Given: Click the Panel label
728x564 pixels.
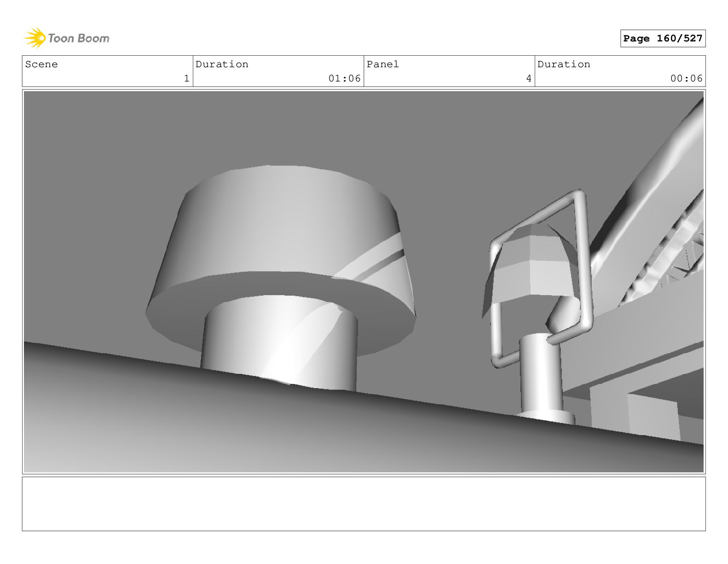Looking at the screenshot, I should [x=382, y=64].
